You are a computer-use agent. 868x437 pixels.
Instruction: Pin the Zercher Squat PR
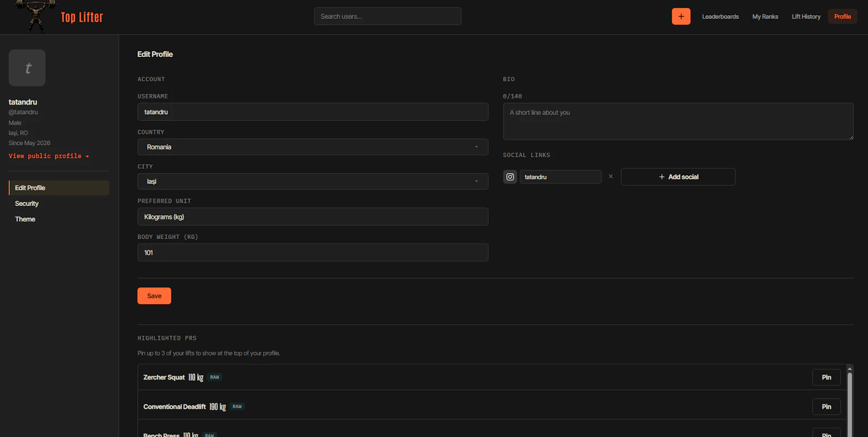pyautogui.click(x=826, y=377)
